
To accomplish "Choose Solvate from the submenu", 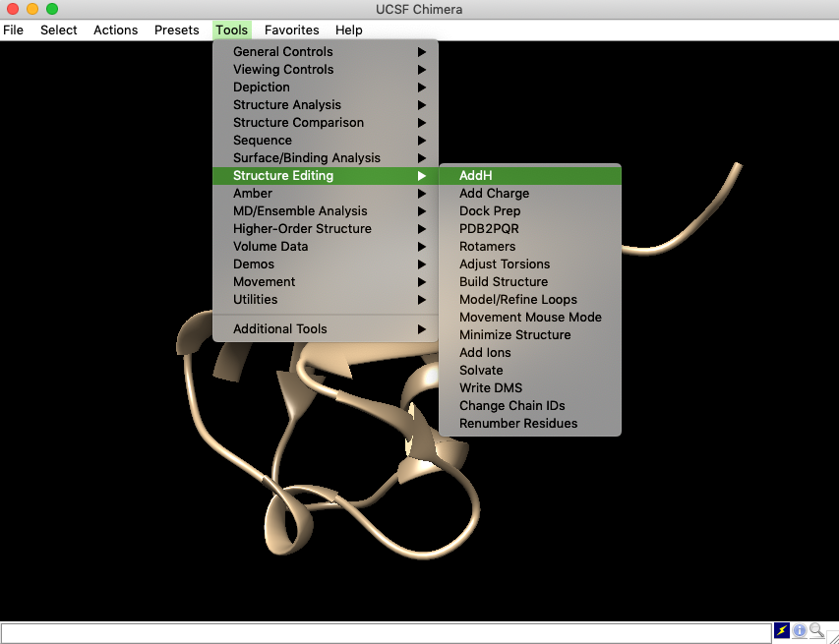I will [x=481, y=371].
